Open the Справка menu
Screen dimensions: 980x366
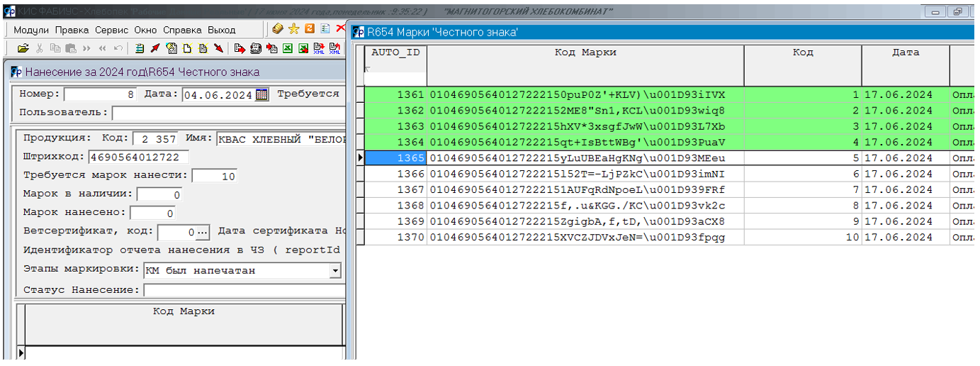point(183,30)
